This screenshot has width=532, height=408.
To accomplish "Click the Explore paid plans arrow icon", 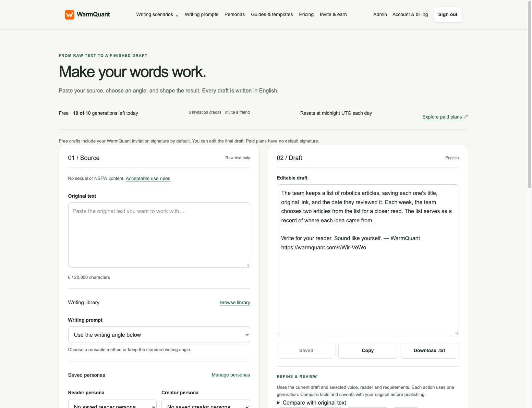I will (465, 117).
